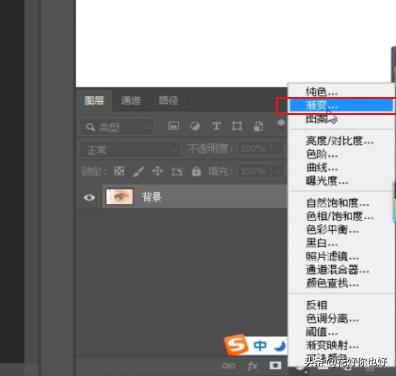The width and height of the screenshot is (396, 376).
Task: Choose 曲线... from the menu
Action: (x=341, y=167)
